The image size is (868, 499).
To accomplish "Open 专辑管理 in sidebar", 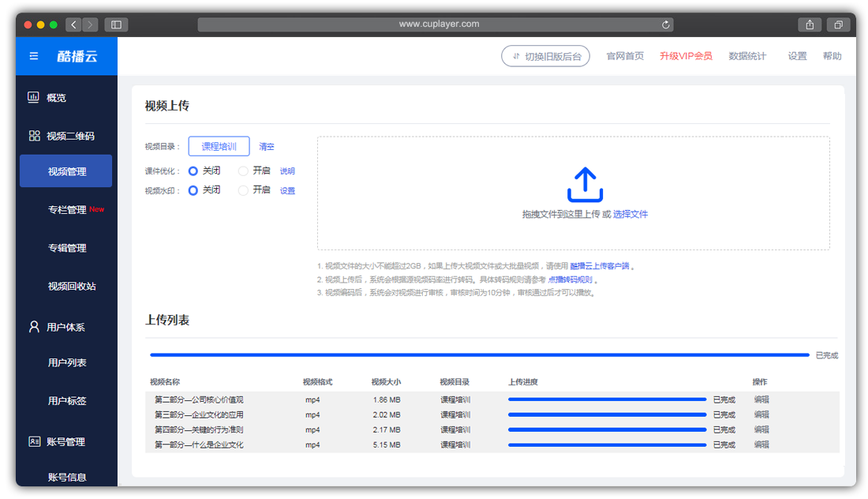I will click(x=67, y=248).
